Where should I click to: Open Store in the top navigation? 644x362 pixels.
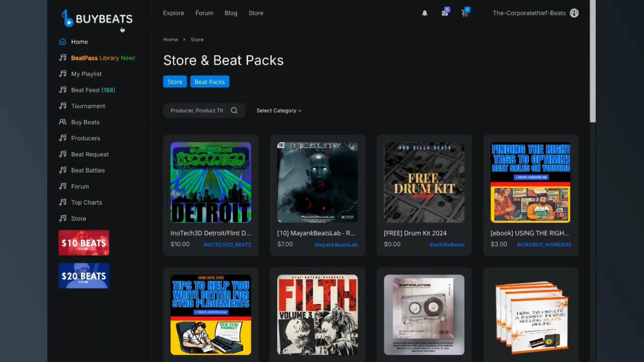pos(256,13)
